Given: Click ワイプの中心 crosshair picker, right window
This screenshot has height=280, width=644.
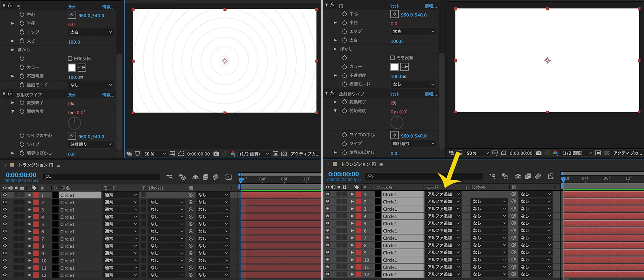Looking at the screenshot, I should (x=395, y=135).
